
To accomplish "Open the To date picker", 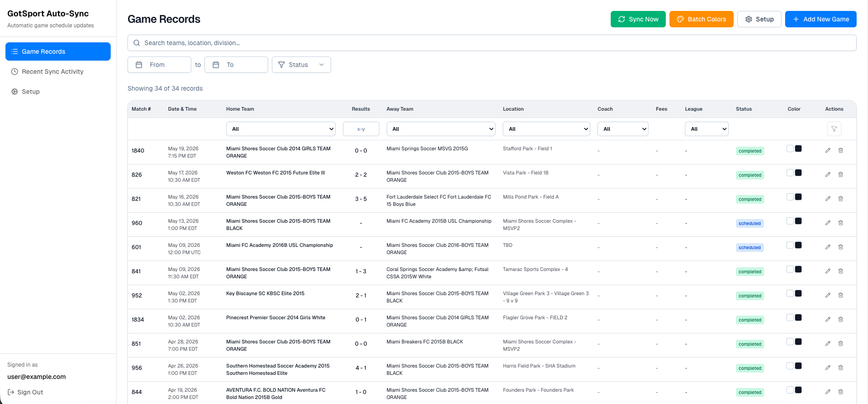I will (x=236, y=65).
